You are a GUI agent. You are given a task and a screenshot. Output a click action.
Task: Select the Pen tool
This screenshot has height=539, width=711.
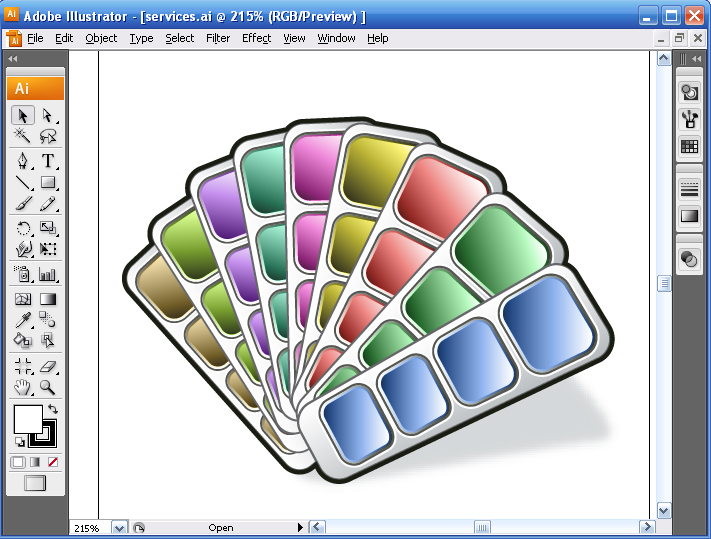(x=24, y=161)
